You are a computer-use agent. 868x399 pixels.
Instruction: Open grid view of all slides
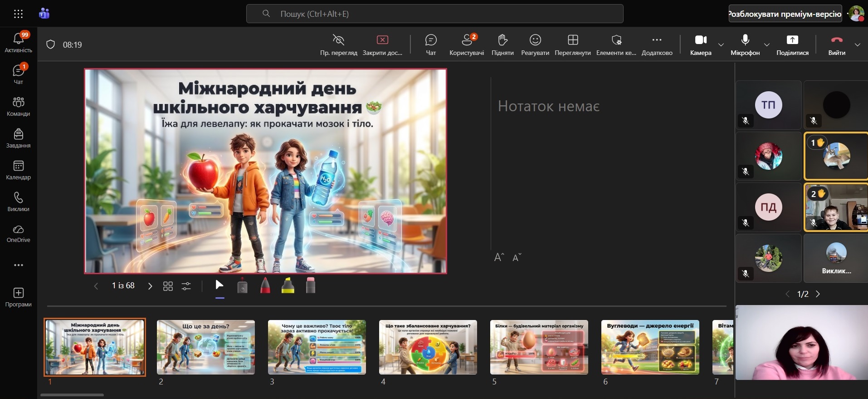[168, 286]
